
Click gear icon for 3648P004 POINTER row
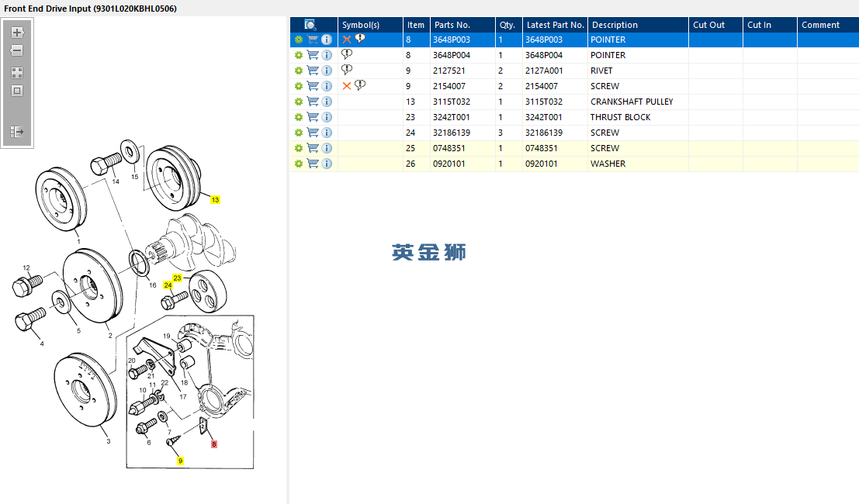[299, 55]
